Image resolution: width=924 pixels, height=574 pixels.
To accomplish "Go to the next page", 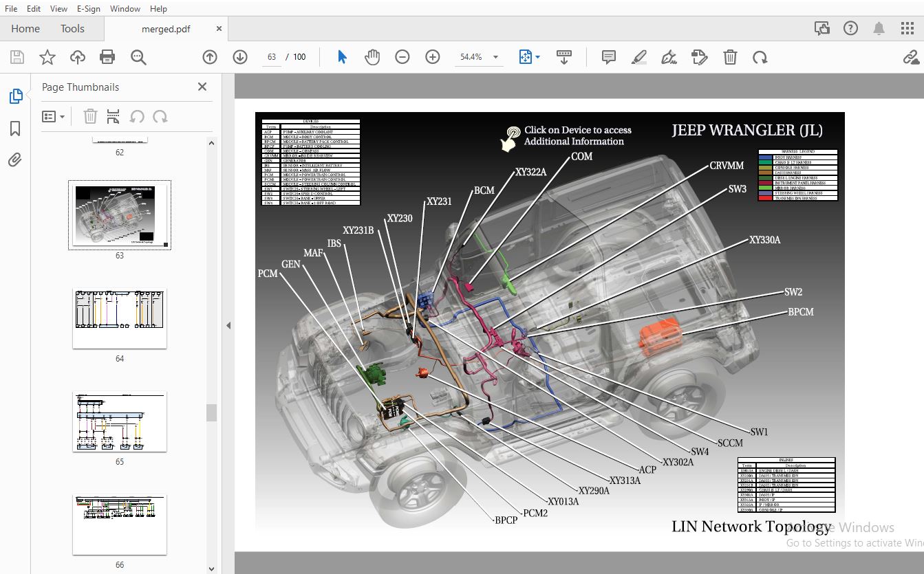I will 240,57.
